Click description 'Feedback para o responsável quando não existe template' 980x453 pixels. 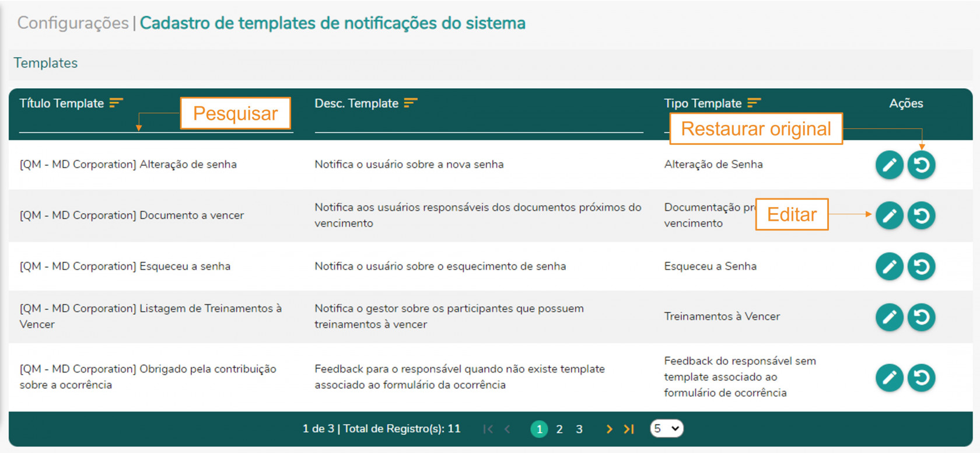pos(460,377)
